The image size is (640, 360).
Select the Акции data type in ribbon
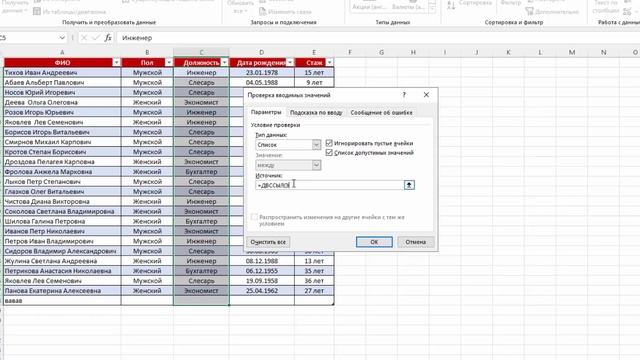(x=369, y=7)
